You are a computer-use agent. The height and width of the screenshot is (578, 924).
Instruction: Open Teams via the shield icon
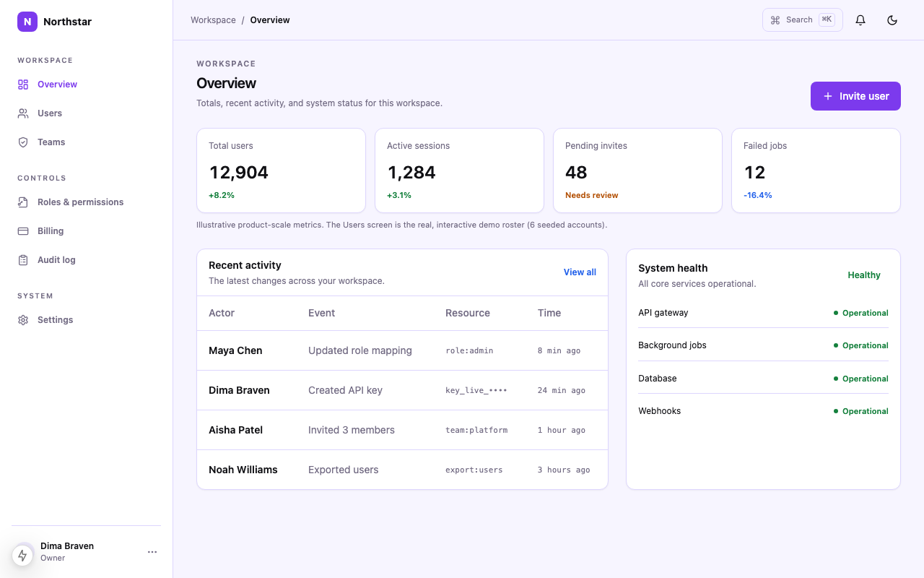pos(23,142)
